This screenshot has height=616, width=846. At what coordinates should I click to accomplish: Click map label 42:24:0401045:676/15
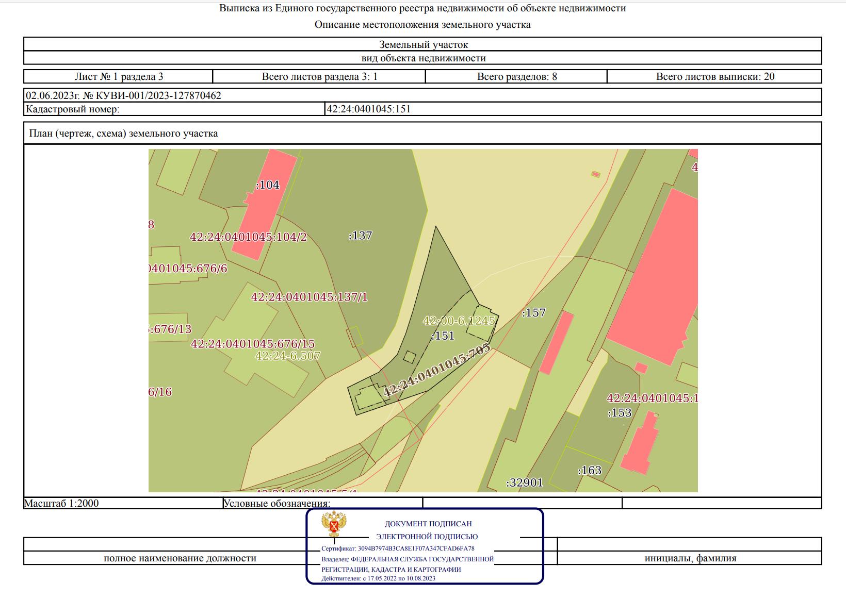(x=253, y=344)
